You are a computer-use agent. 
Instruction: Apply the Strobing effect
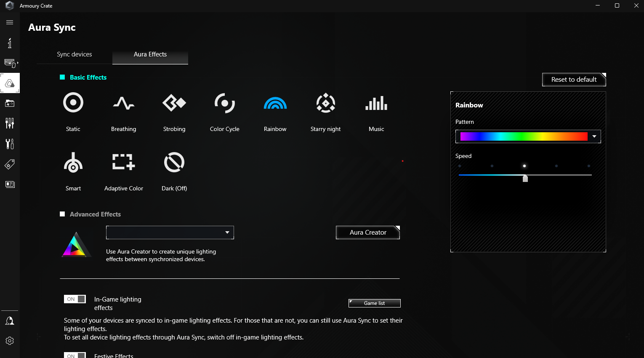[174, 103]
